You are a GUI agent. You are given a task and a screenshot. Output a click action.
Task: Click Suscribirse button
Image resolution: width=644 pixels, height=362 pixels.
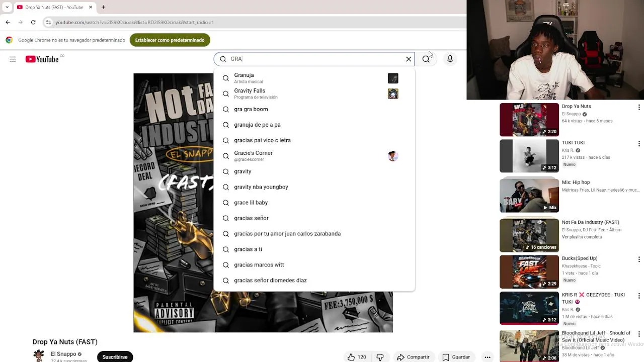(115, 356)
